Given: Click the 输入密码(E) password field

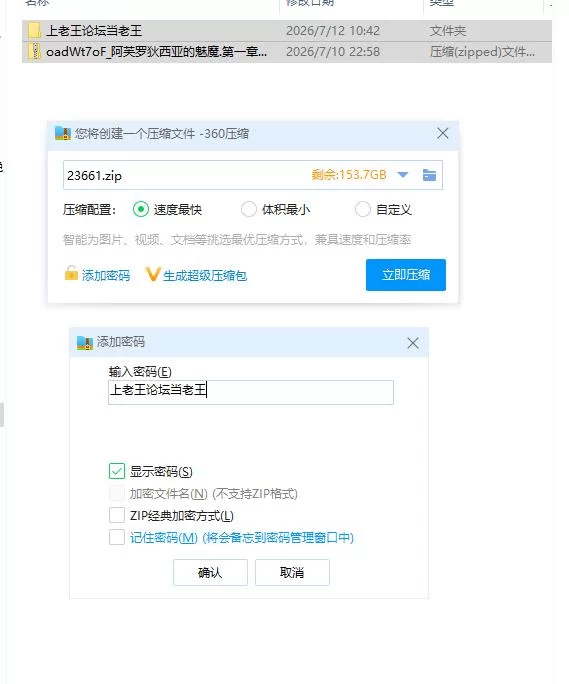Looking at the screenshot, I should point(251,392).
